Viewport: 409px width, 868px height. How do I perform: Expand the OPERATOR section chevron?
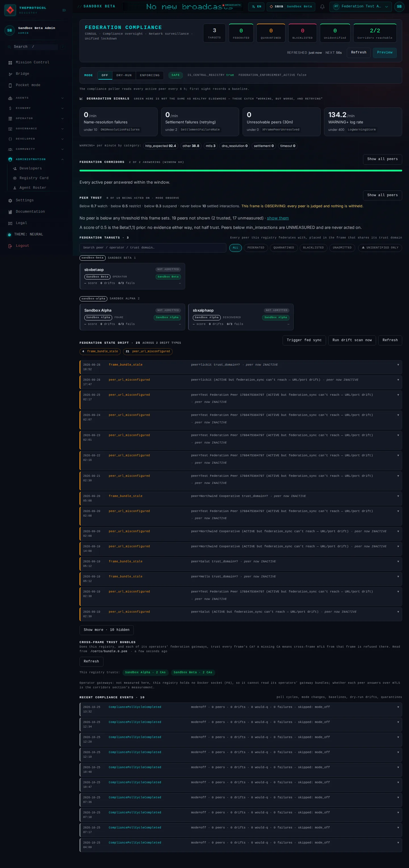click(62, 118)
